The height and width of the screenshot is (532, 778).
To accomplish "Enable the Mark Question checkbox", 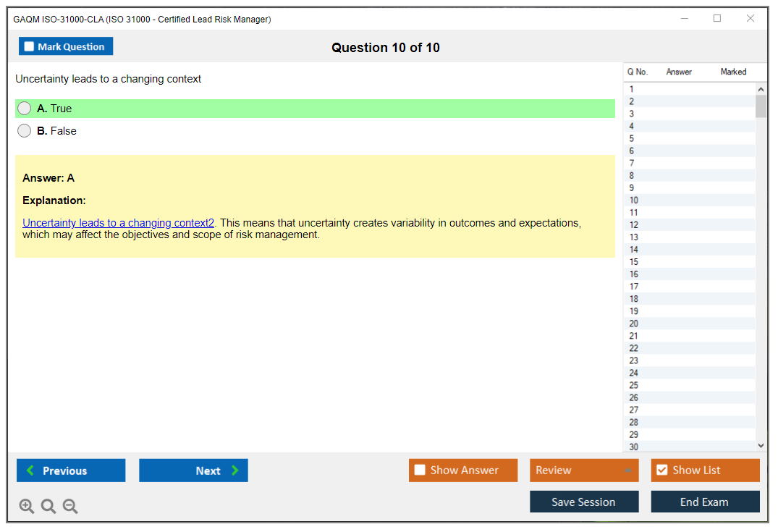I will click(x=29, y=47).
